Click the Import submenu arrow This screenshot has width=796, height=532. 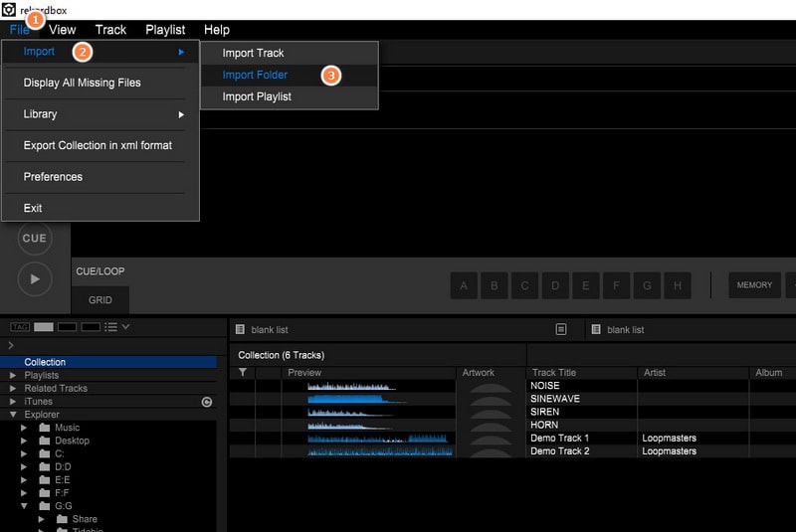point(181,52)
